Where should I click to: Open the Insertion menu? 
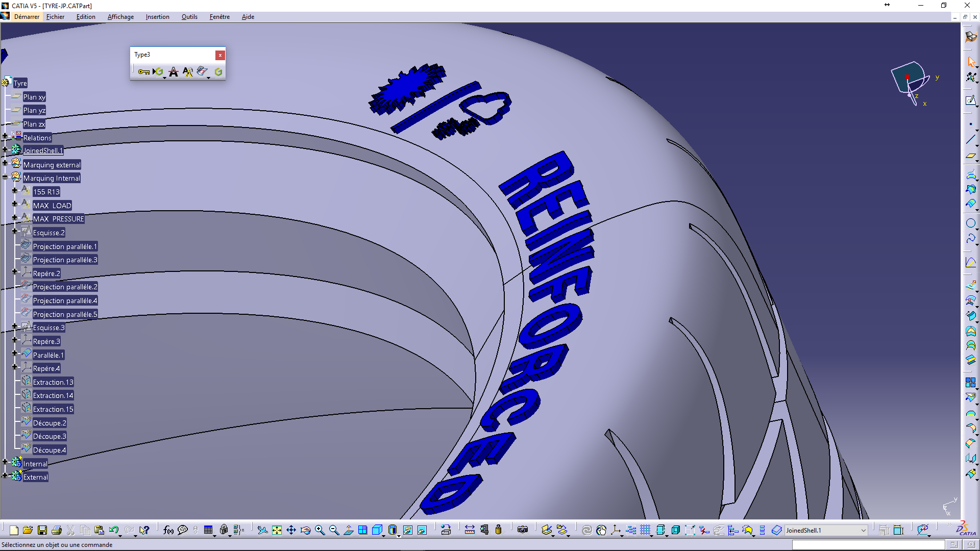coord(157,17)
